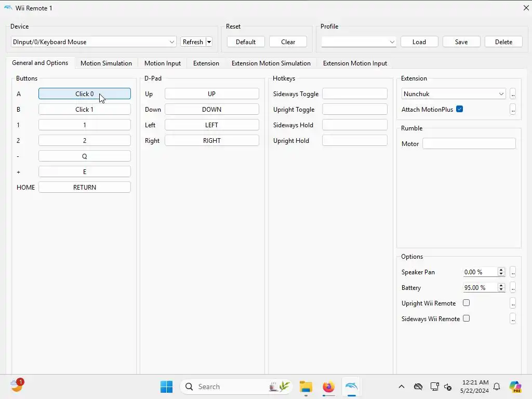Enable Upright Wii Remote checkbox
The height and width of the screenshot is (399, 532).
click(x=466, y=303)
